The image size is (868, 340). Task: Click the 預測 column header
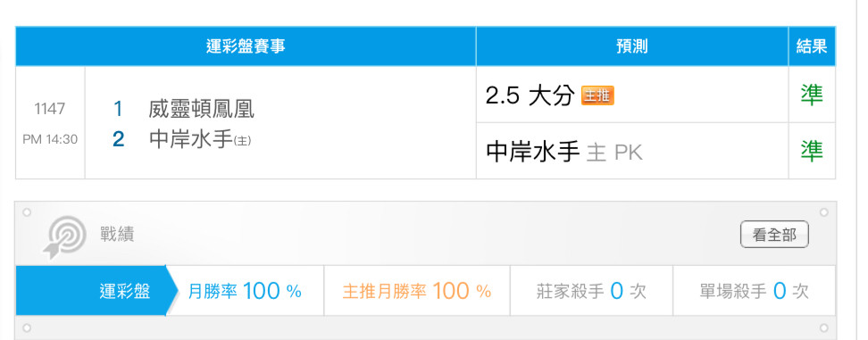pyautogui.click(x=632, y=46)
